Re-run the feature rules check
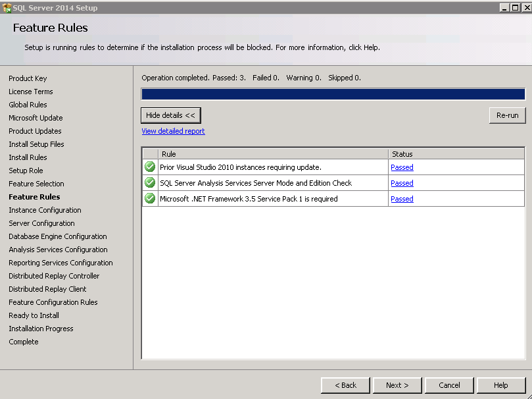 [x=507, y=115]
